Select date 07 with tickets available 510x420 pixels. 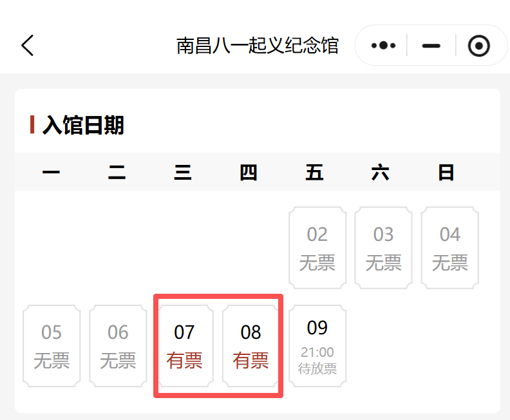pyautogui.click(x=184, y=346)
